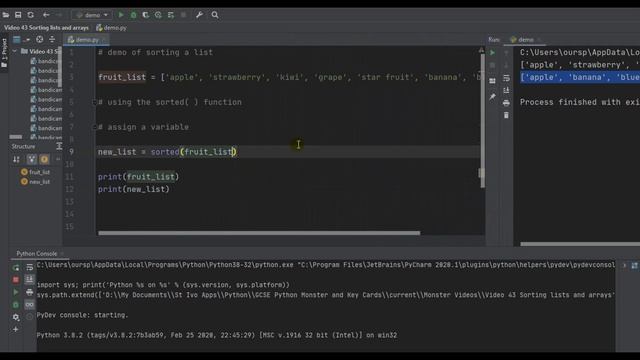Click the editor vertical scrollbar
The image size is (640, 360).
[x=482, y=120]
